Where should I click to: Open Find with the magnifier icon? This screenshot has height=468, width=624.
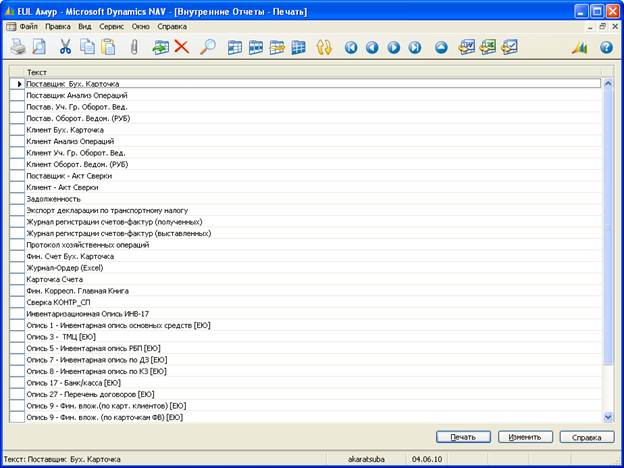tap(208, 47)
